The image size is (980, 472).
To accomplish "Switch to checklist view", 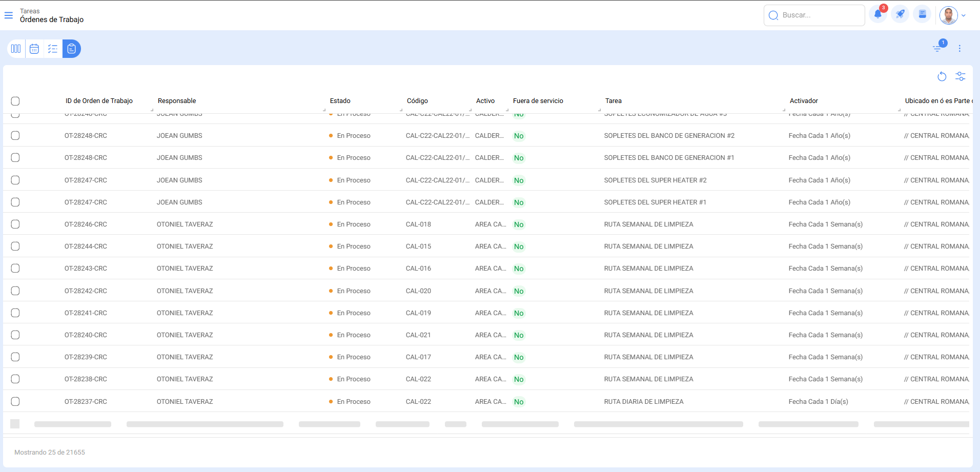I will point(53,49).
